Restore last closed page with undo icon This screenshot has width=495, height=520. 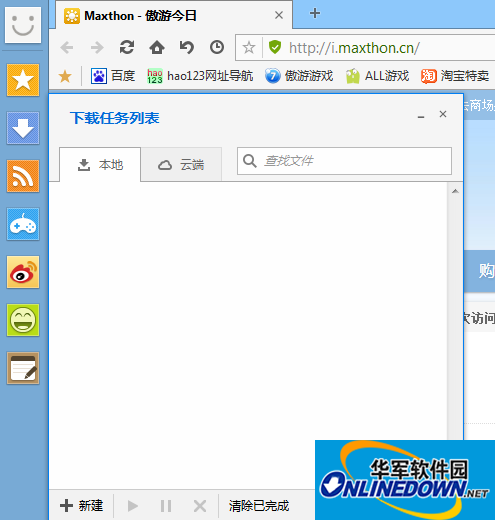click(x=187, y=47)
